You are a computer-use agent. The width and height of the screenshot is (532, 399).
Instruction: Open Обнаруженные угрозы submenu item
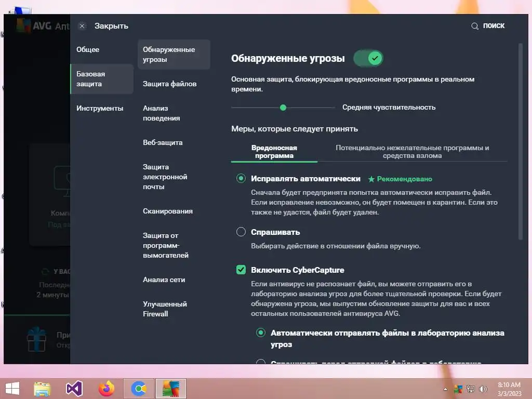tap(174, 54)
